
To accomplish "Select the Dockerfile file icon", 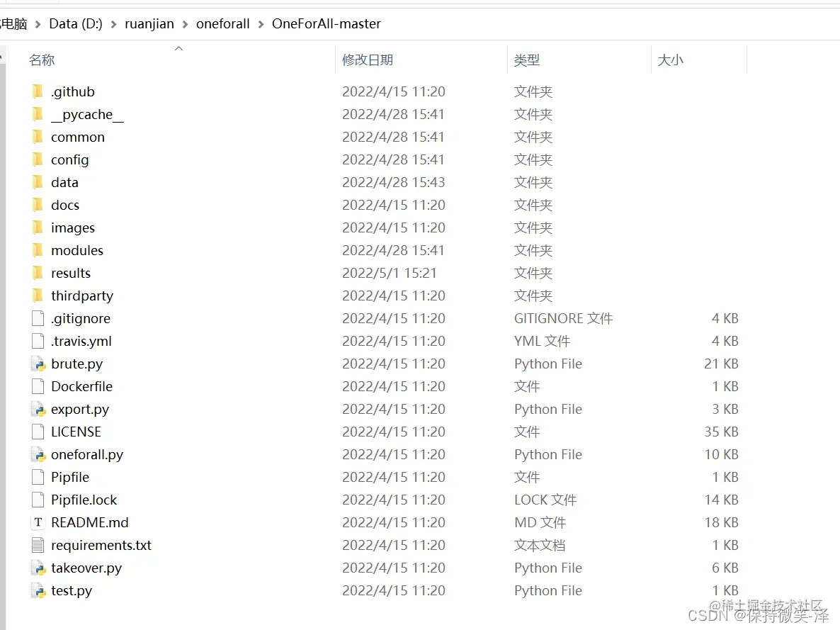I will (x=38, y=386).
